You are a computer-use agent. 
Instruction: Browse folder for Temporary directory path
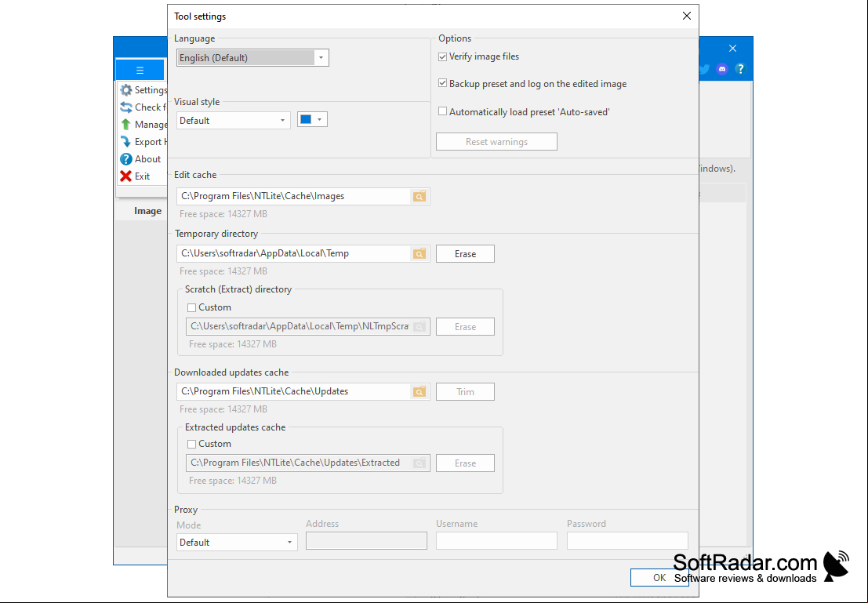[x=419, y=253]
